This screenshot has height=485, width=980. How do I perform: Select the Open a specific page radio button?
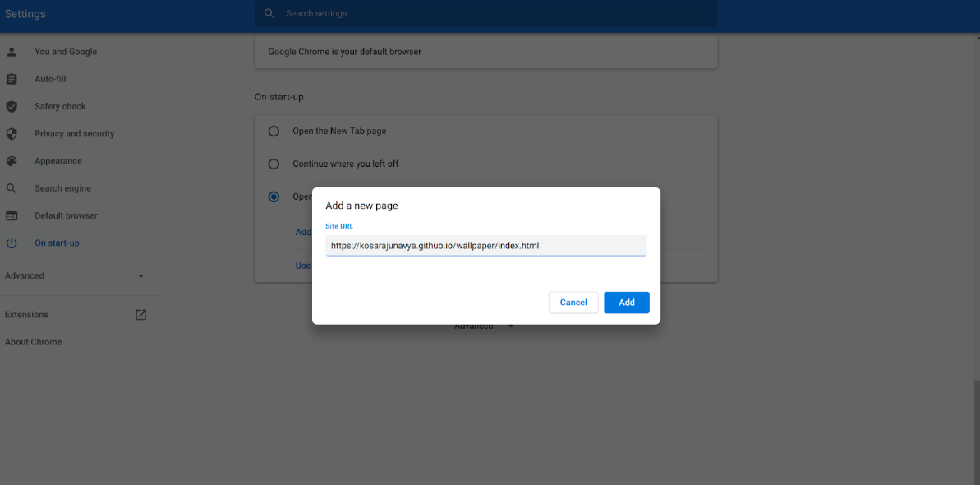pos(274,196)
